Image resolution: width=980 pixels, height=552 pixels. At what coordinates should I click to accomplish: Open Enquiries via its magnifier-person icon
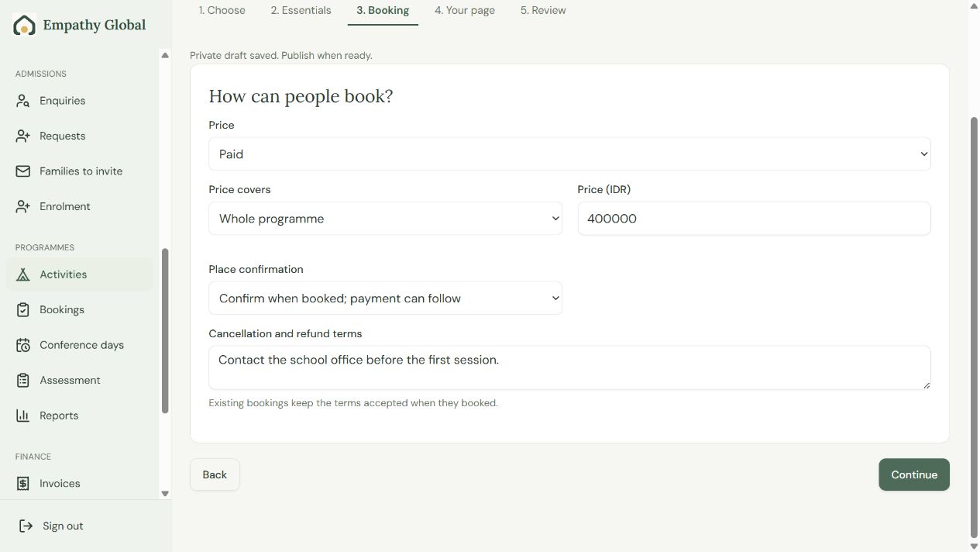pos(23,101)
